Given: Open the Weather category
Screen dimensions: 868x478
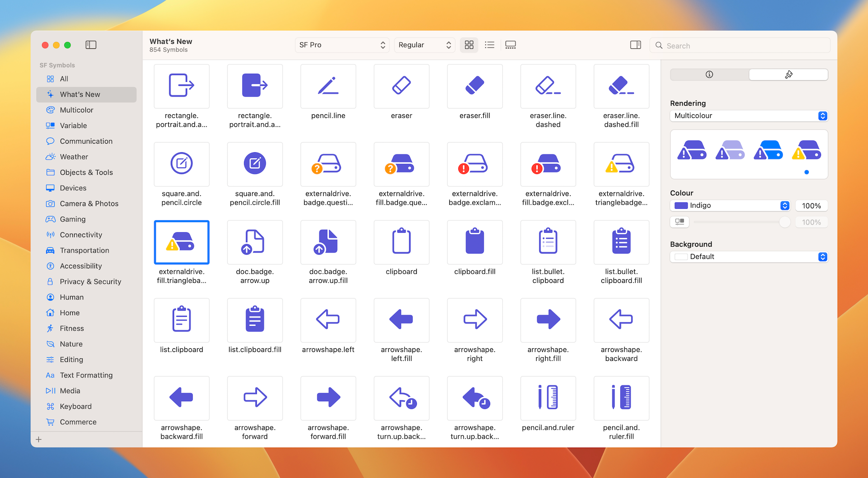Looking at the screenshot, I should click(x=74, y=157).
